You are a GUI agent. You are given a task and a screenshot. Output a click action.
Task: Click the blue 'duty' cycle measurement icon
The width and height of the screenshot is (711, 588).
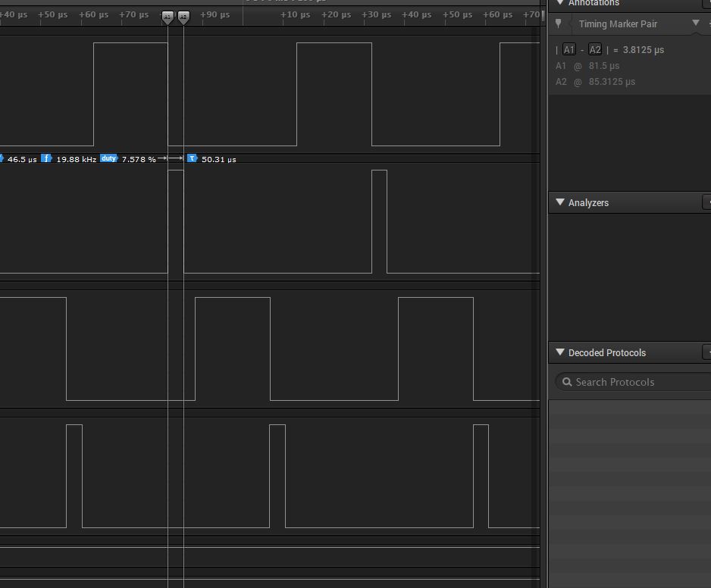pos(109,158)
